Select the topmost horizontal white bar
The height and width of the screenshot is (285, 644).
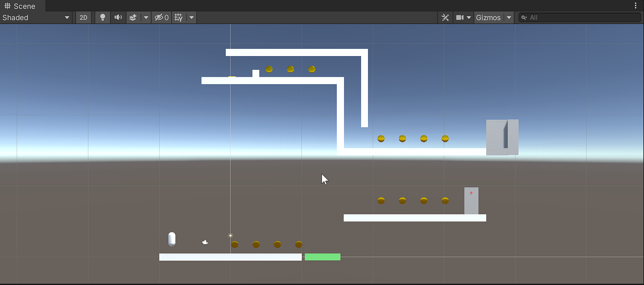click(297, 52)
